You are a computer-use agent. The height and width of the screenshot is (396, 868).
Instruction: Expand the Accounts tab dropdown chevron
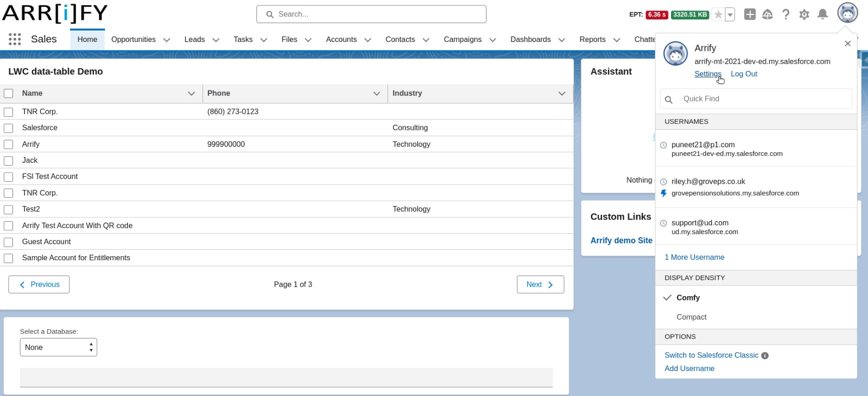coord(368,40)
